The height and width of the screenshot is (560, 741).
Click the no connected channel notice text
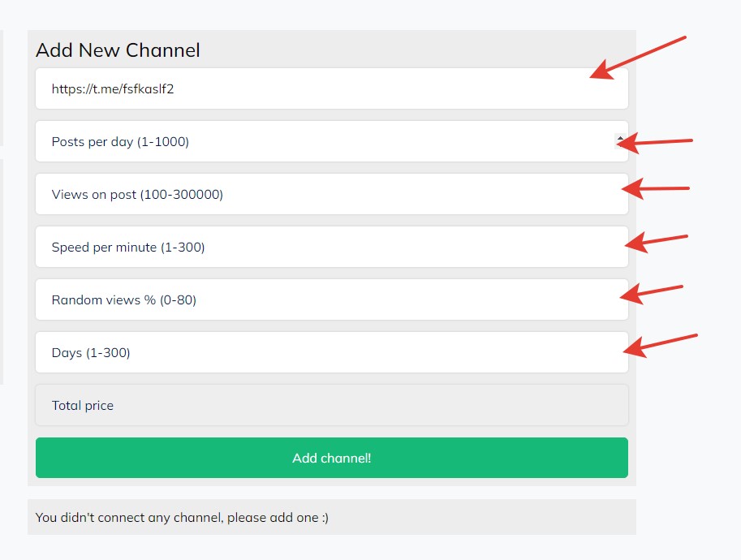click(182, 517)
